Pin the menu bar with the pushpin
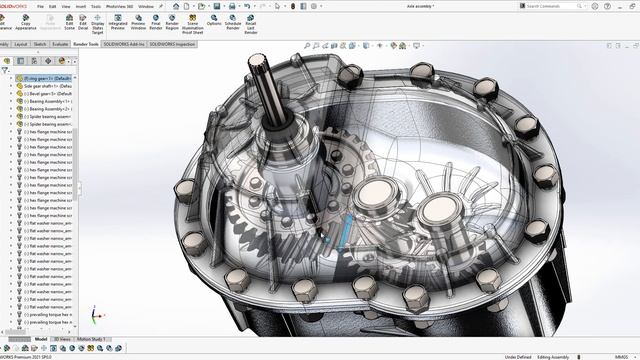This screenshot has height=360, width=640. [161, 6]
